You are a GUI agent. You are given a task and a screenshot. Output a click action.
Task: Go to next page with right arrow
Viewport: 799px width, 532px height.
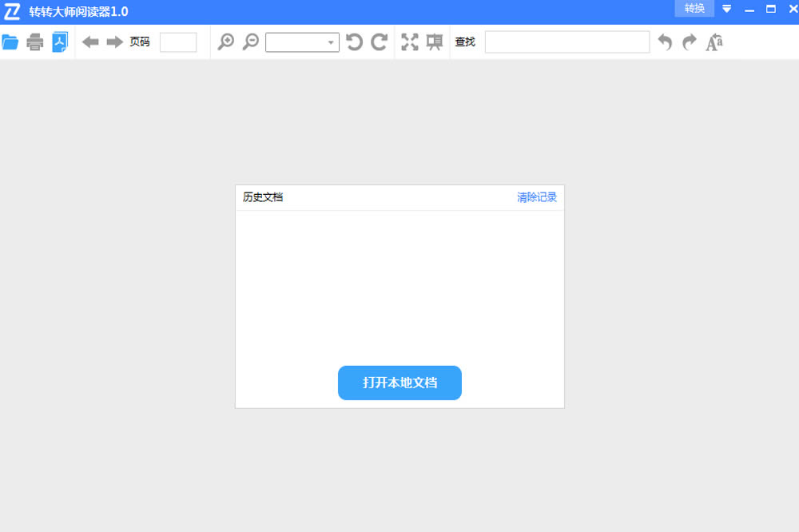(115, 42)
